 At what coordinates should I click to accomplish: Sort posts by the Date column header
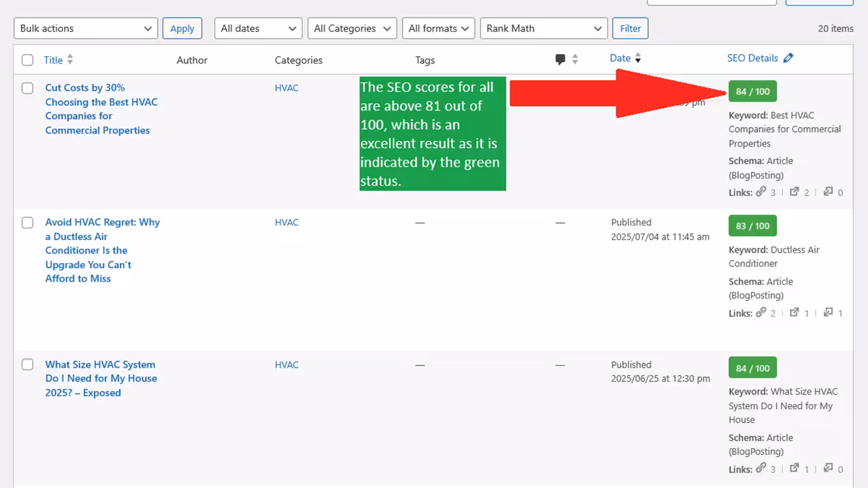coord(620,58)
